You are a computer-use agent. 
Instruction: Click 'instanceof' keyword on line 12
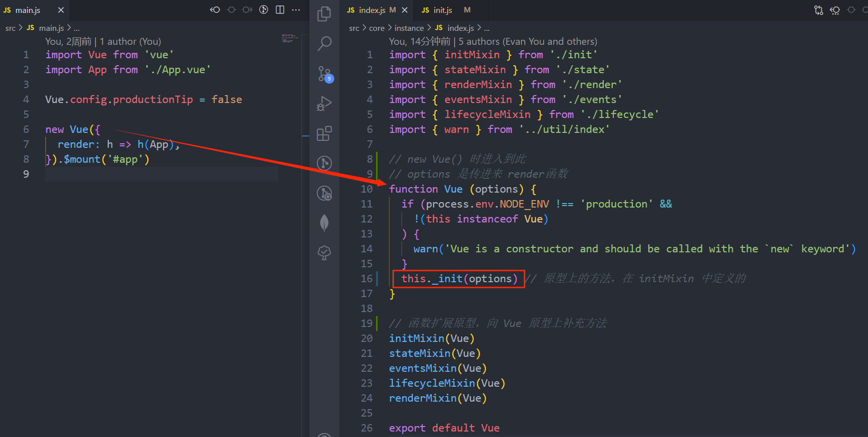[487, 219]
